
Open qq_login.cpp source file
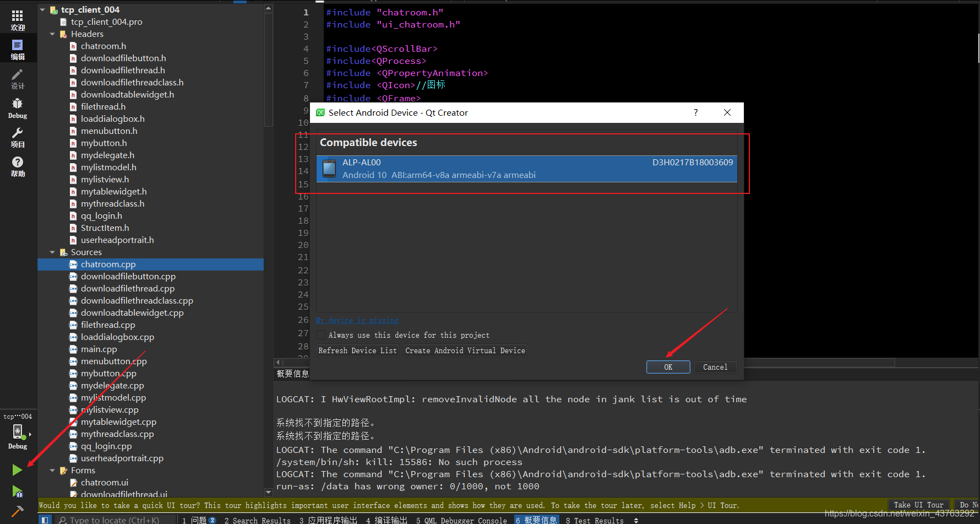point(106,446)
